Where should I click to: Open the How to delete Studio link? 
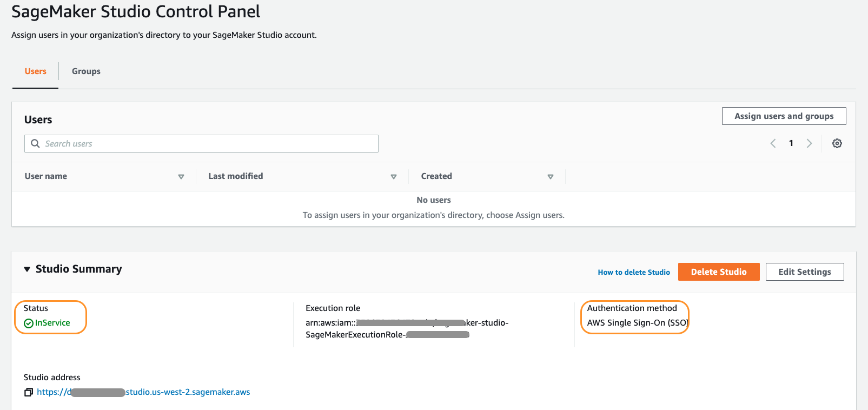click(x=634, y=272)
